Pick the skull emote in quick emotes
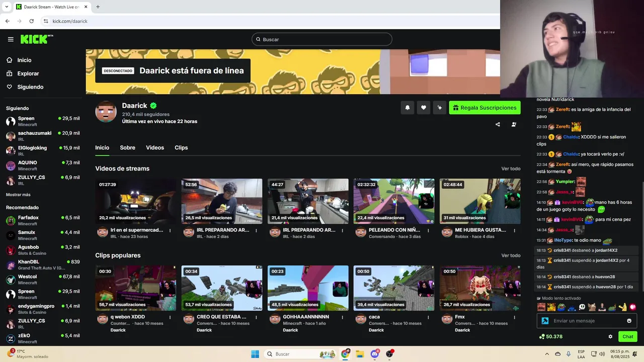This screenshot has height=362, width=644. pos(582,307)
